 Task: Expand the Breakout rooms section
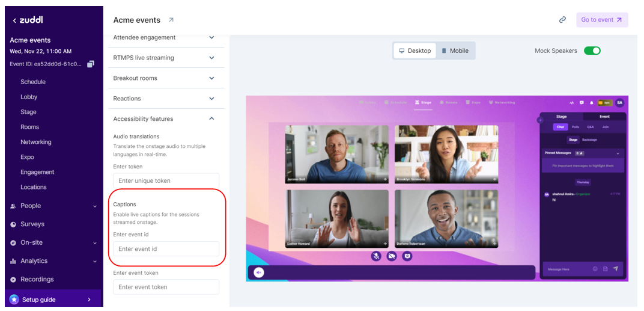[211, 78]
